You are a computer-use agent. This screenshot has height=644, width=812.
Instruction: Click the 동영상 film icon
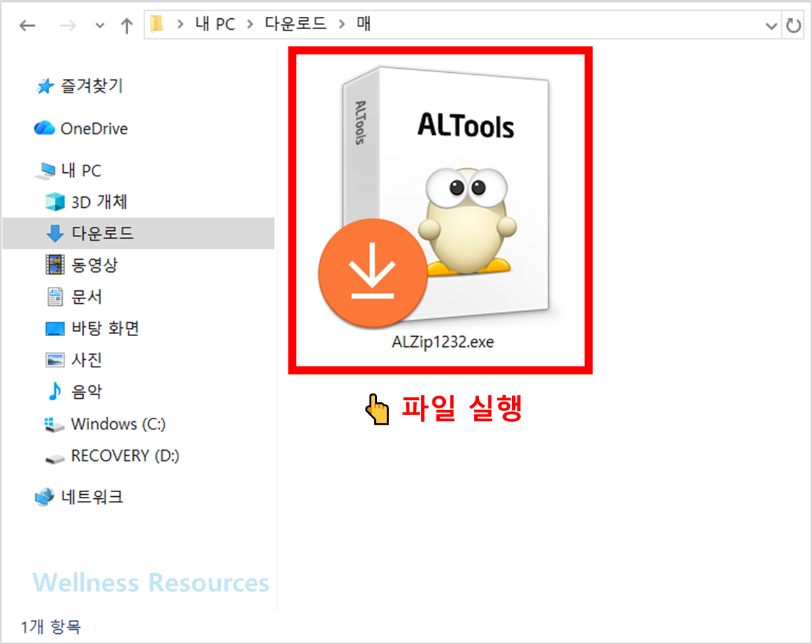coord(55,265)
